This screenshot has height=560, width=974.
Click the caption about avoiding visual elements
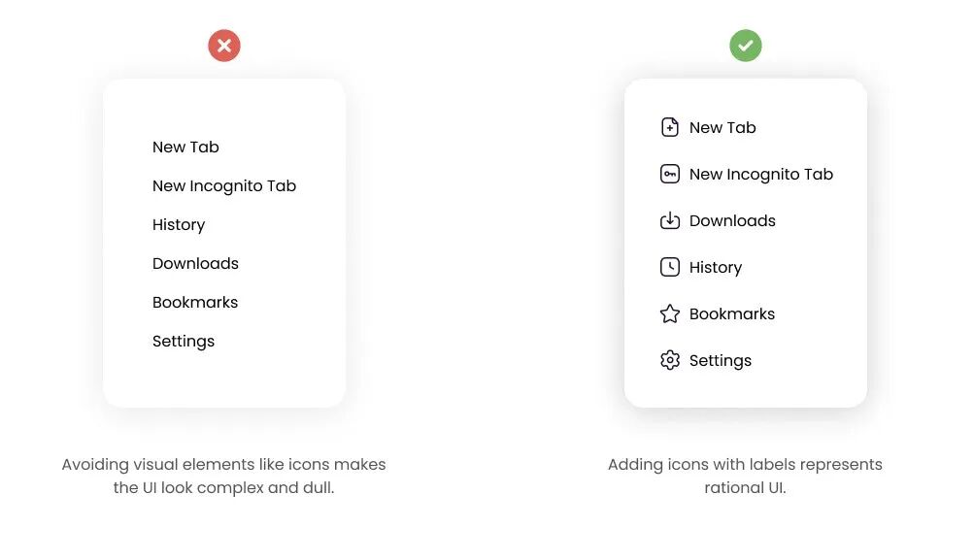pos(224,476)
